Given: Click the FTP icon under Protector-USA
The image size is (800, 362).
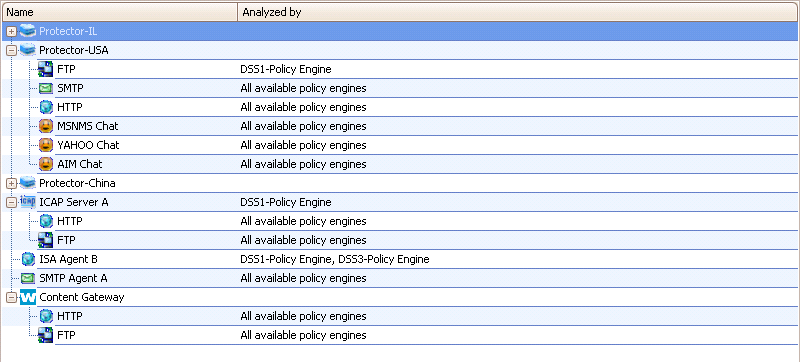Looking at the screenshot, I should click(46, 69).
